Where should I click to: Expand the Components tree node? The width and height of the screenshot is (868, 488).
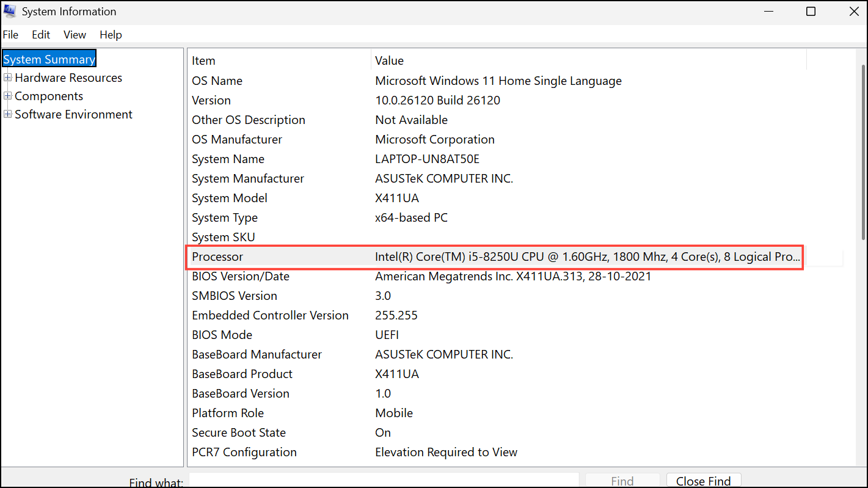pyautogui.click(x=7, y=96)
